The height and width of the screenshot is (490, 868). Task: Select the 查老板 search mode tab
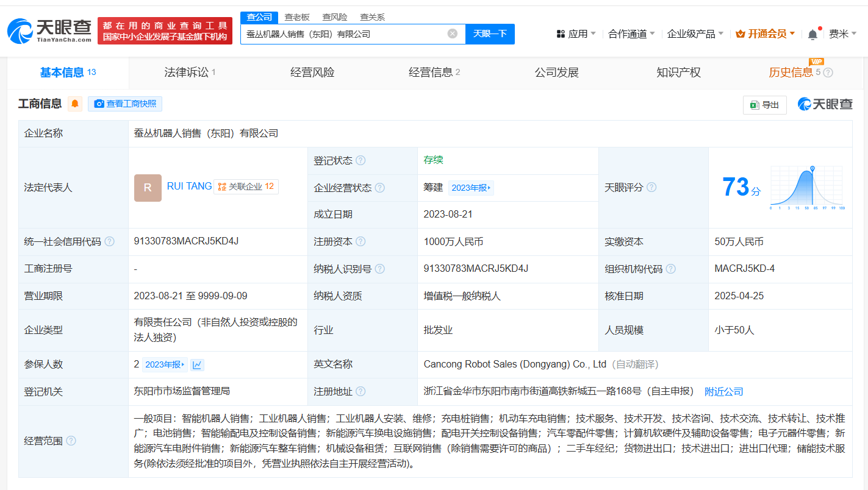(297, 17)
